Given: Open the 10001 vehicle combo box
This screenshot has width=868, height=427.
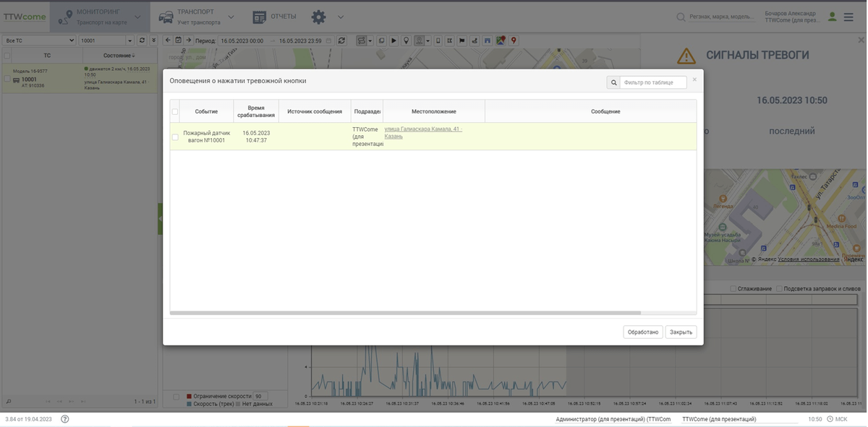Looking at the screenshot, I should (x=106, y=40).
